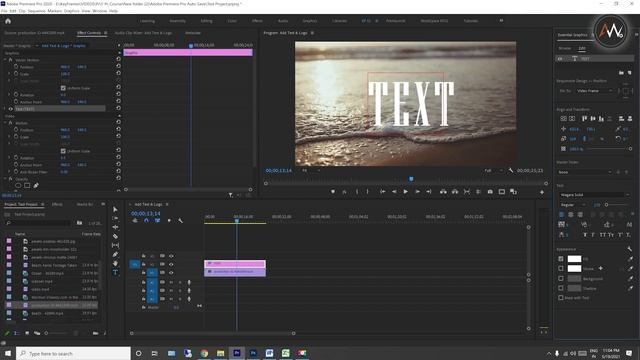Open the playback resolution Full dropdown
This screenshot has width=640, height=360.
493,170
